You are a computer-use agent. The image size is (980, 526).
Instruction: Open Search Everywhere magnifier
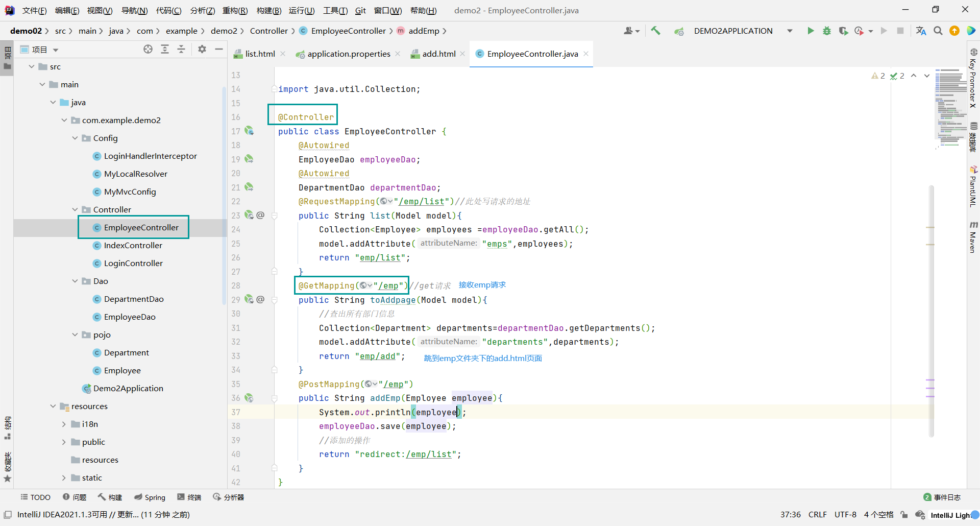pos(938,31)
